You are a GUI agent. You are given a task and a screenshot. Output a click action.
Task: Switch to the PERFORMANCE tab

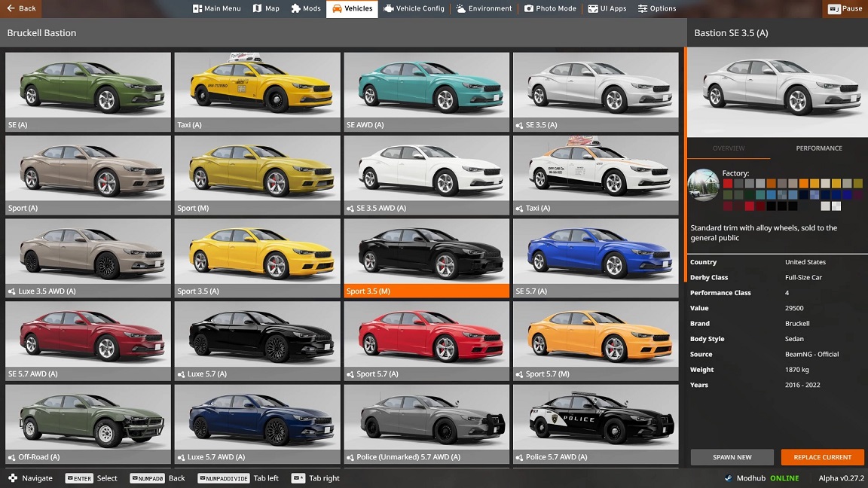[x=818, y=148]
